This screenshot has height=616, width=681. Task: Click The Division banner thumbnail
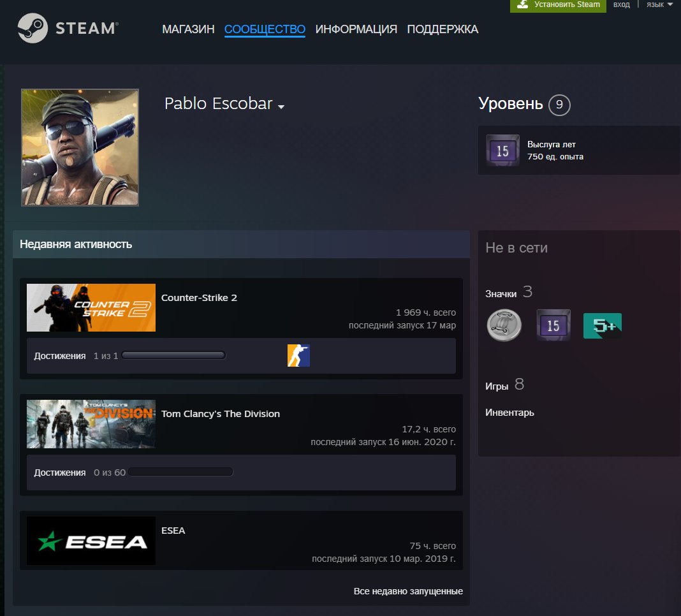91,424
